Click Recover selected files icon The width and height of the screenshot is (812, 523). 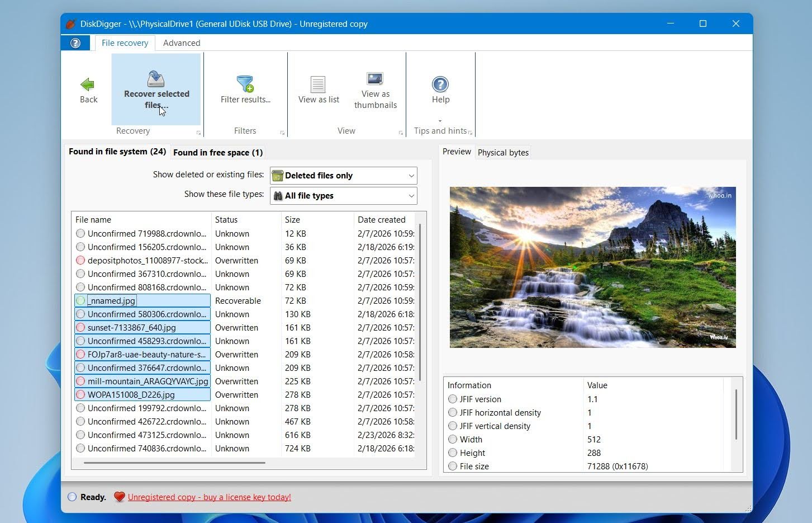point(156,78)
